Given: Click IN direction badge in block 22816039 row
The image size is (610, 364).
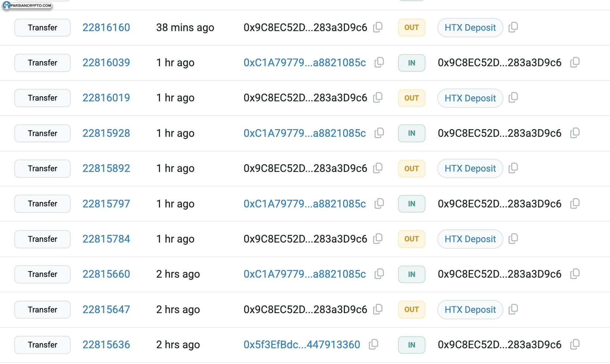Looking at the screenshot, I should click(x=412, y=63).
